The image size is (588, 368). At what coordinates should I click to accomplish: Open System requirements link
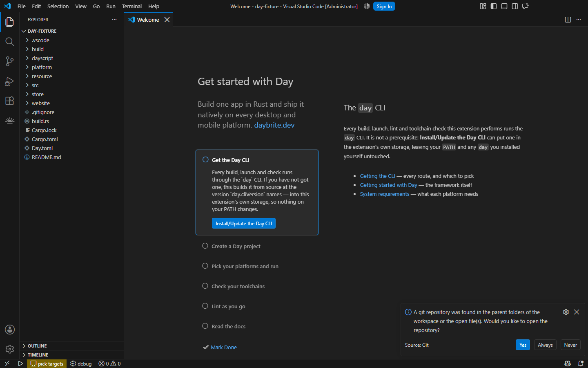click(x=385, y=194)
